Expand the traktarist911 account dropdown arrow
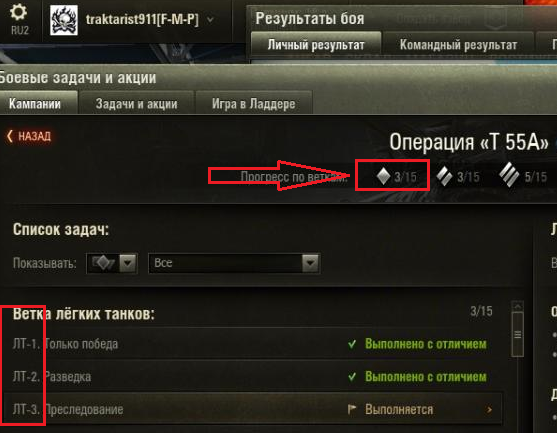This screenshot has width=557, height=433. pos(210,20)
